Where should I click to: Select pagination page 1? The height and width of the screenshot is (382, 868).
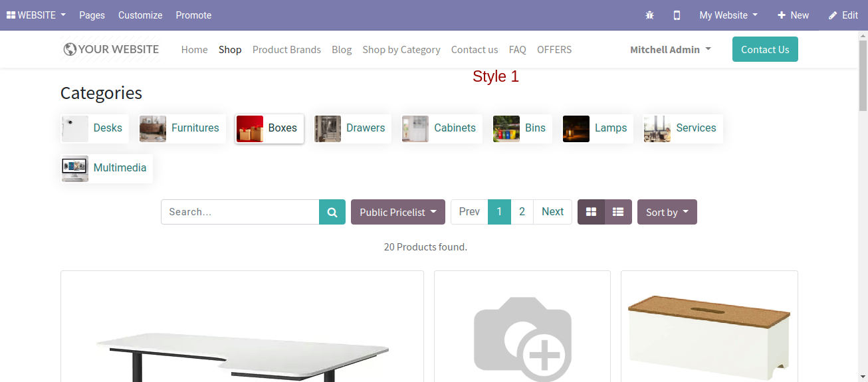point(499,212)
